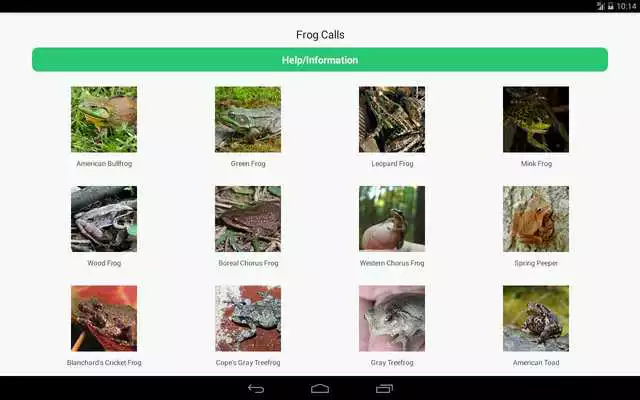Tap the Western Chorus Frog photo
This screenshot has width=640, height=400.
(392, 219)
